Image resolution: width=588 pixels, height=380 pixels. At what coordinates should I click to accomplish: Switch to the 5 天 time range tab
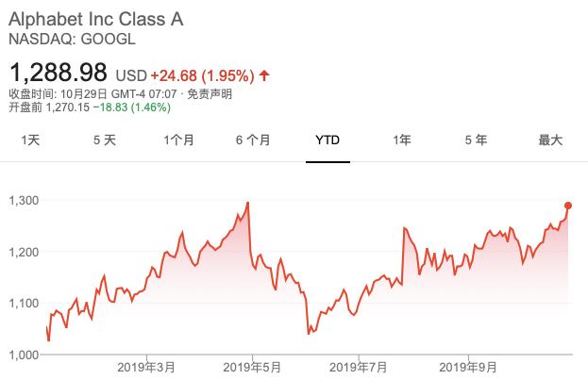(x=105, y=140)
